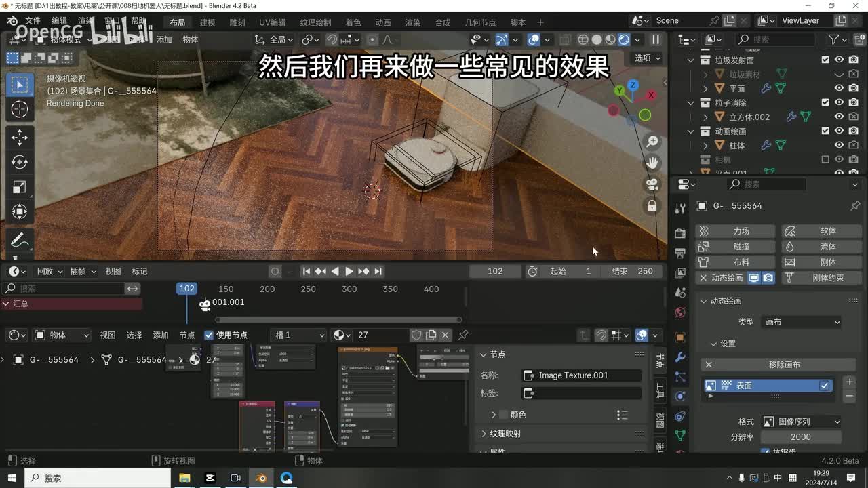Open the Render properties tab

[680, 233]
